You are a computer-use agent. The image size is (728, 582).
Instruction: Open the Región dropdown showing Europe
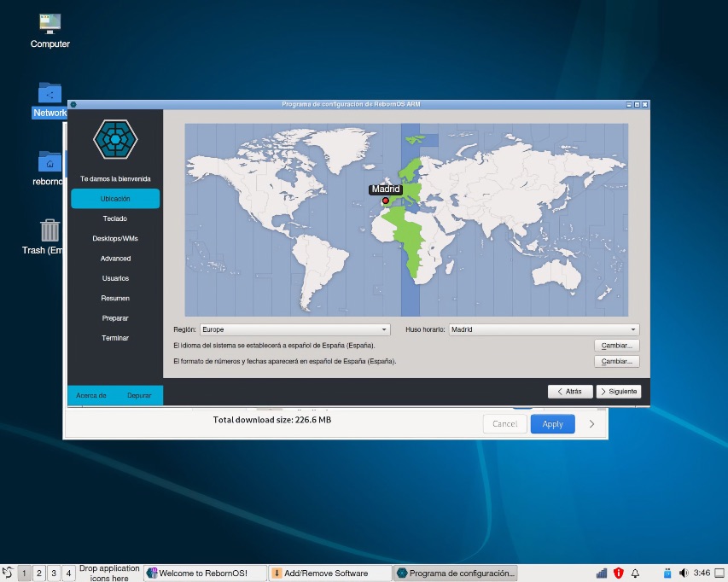(294, 329)
